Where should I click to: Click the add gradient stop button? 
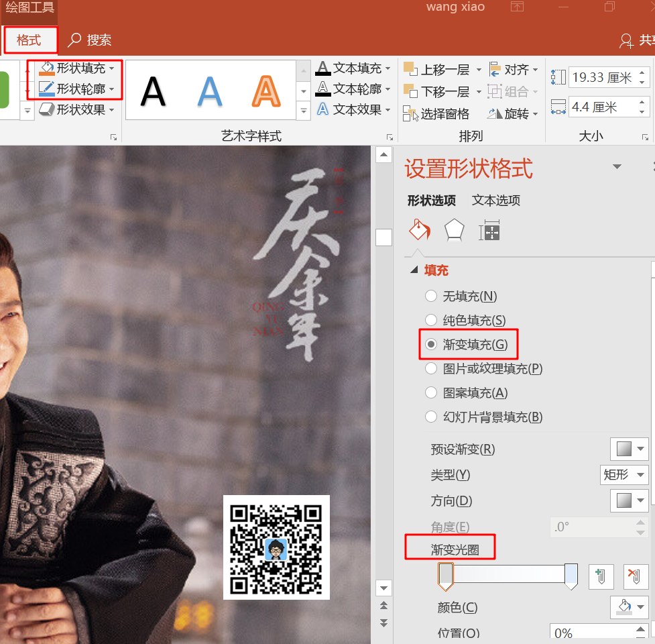click(x=601, y=577)
